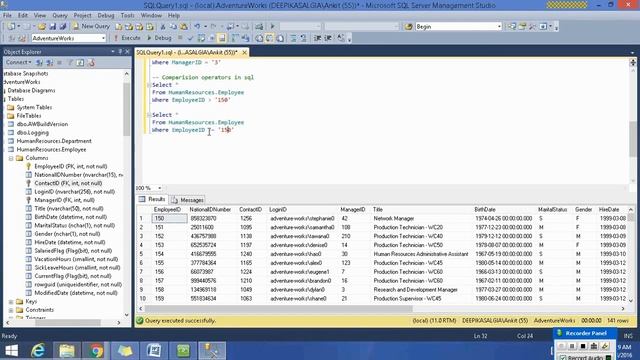Click the Activity Monitor icon near Begin box
The width and height of the screenshot is (640, 360).
(408, 27)
